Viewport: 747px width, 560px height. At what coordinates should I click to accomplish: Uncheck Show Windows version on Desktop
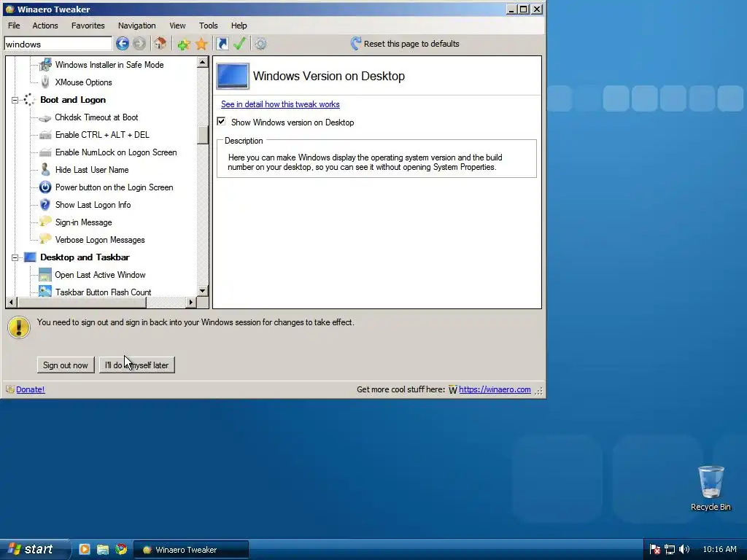(x=222, y=122)
